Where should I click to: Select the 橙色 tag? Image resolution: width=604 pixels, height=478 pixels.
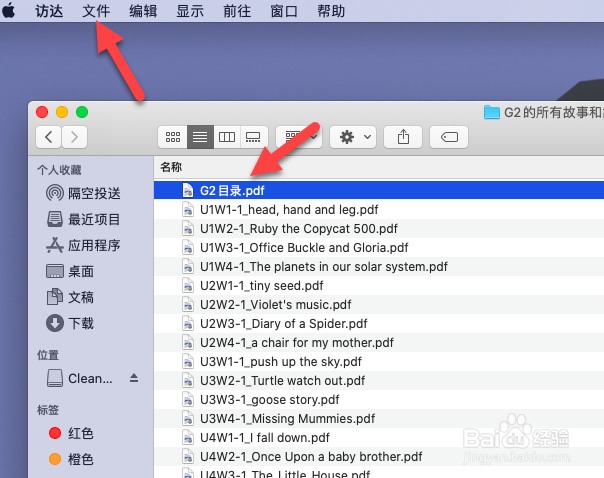(71, 459)
